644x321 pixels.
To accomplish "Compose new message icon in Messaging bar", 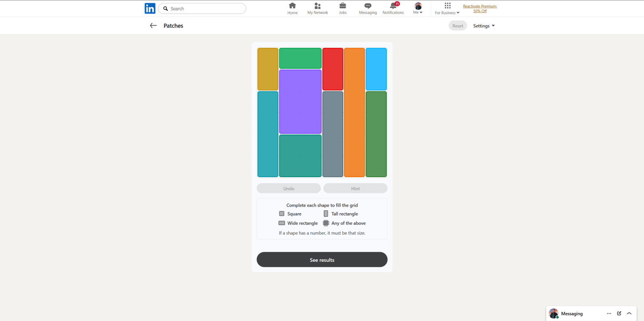I will click(619, 313).
